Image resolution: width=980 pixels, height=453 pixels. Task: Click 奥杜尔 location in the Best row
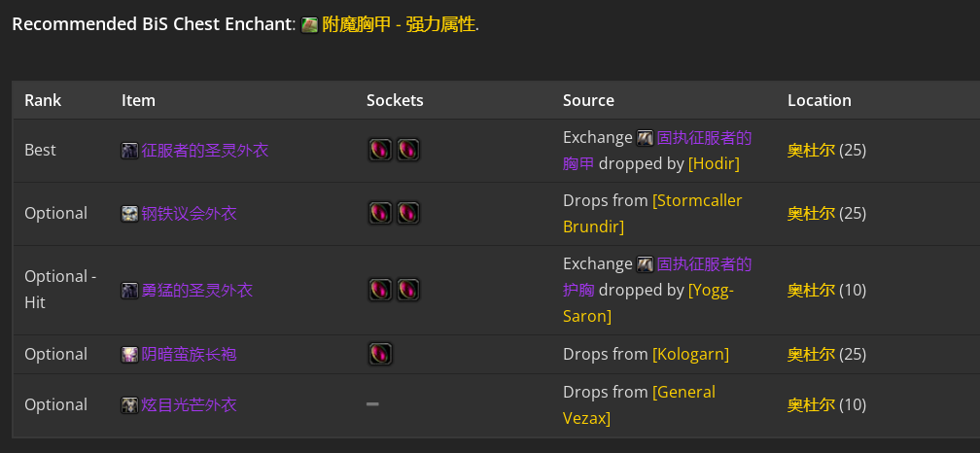point(811,151)
